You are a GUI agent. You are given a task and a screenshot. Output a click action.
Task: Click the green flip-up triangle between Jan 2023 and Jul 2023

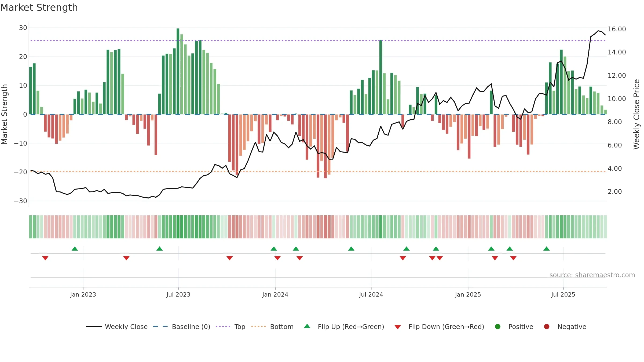pos(160,249)
